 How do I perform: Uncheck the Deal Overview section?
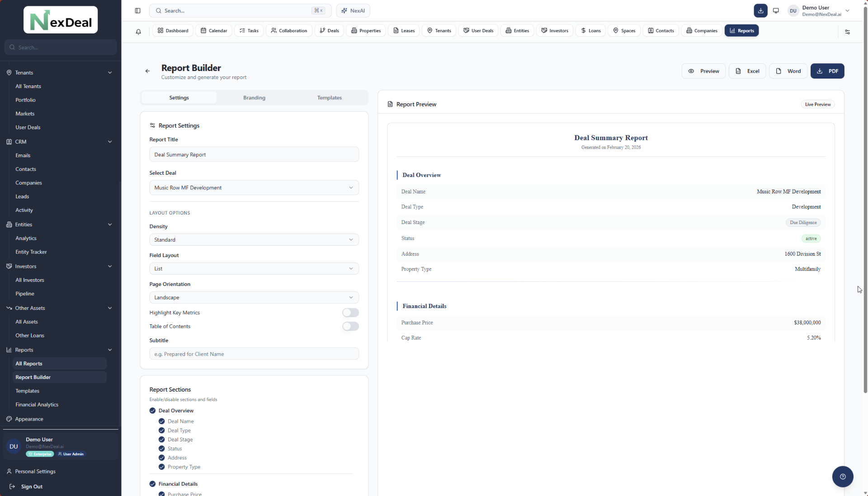click(152, 411)
